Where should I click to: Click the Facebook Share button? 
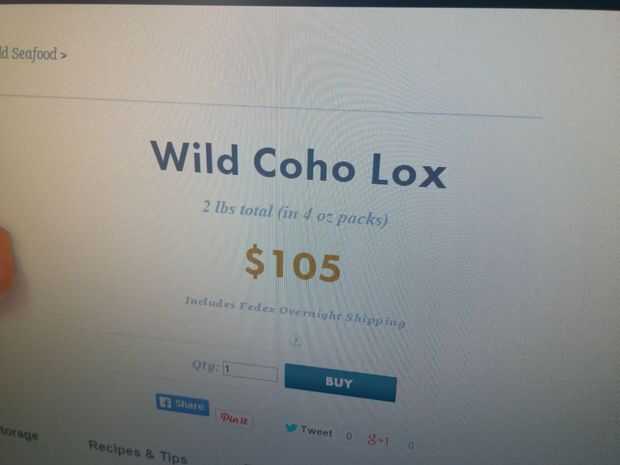click(x=182, y=405)
